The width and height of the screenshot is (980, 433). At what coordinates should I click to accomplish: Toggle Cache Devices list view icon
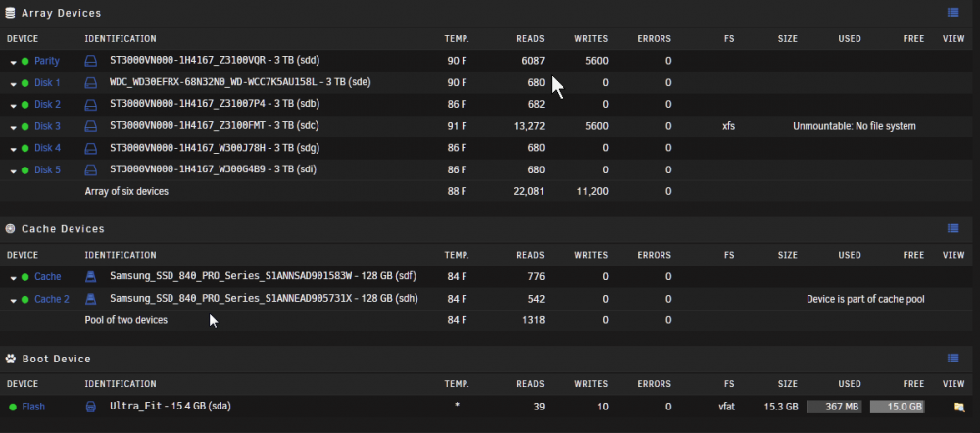pos(954,228)
